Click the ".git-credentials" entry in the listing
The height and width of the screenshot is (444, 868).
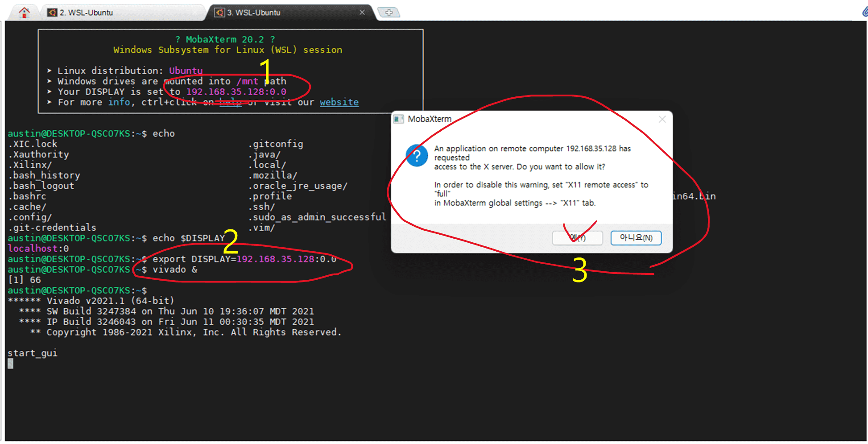click(x=52, y=228)
